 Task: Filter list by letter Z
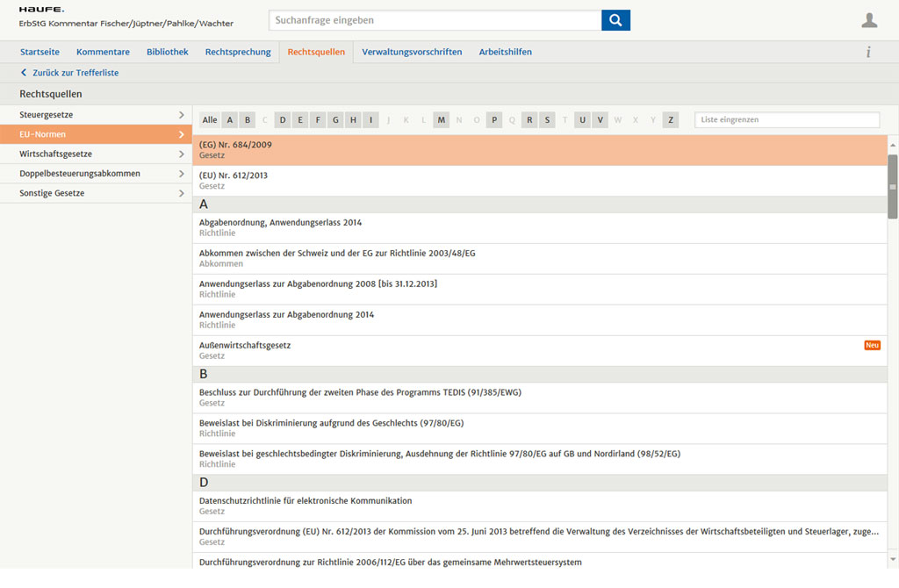coord(671,119)
